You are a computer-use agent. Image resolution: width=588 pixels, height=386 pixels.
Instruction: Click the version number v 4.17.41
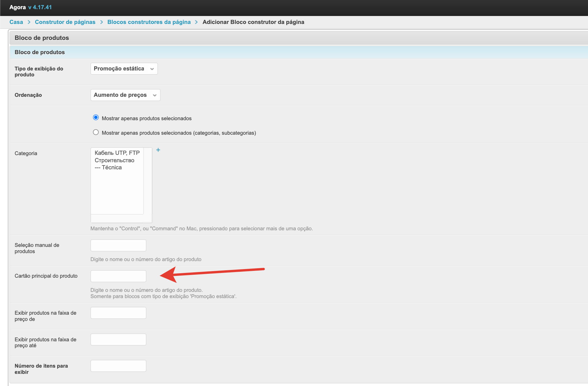pyautogui.click(x=40, y=7)
